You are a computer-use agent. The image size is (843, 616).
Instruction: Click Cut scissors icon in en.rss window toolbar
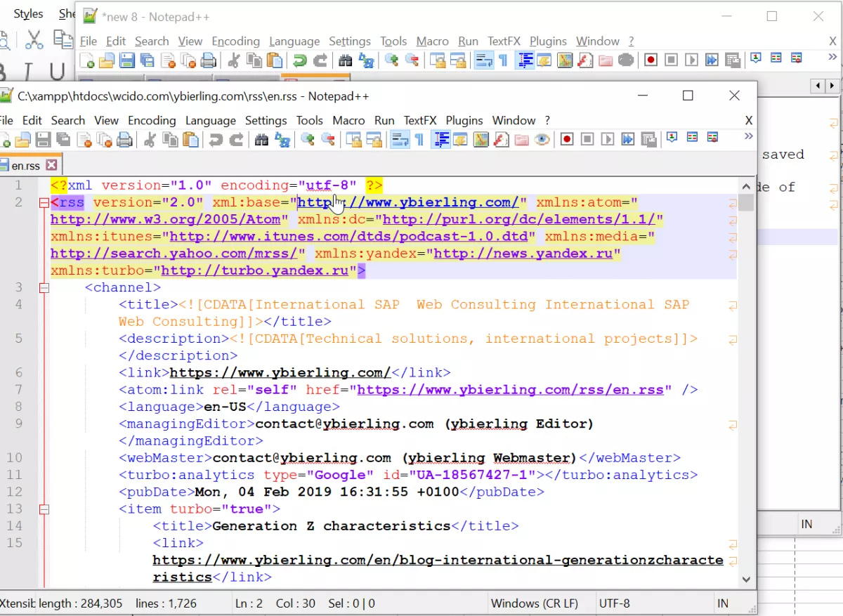click(150, 140)
